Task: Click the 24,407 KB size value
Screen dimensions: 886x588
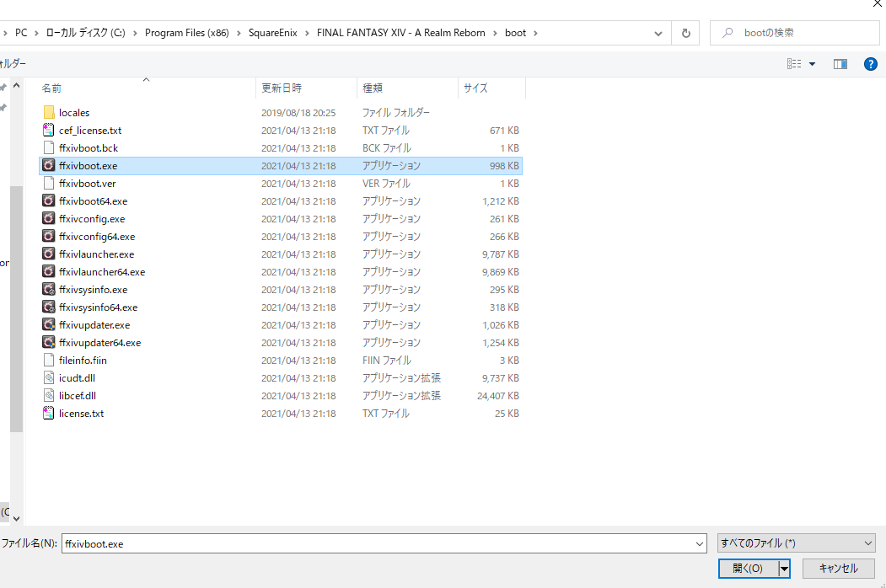Action: coord(498,395)
